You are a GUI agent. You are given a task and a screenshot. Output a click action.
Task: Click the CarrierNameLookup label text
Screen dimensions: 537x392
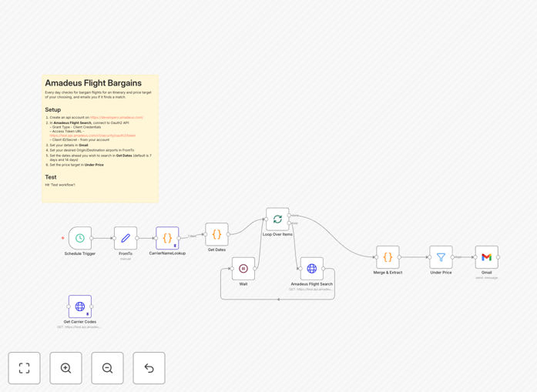(167, 253)
